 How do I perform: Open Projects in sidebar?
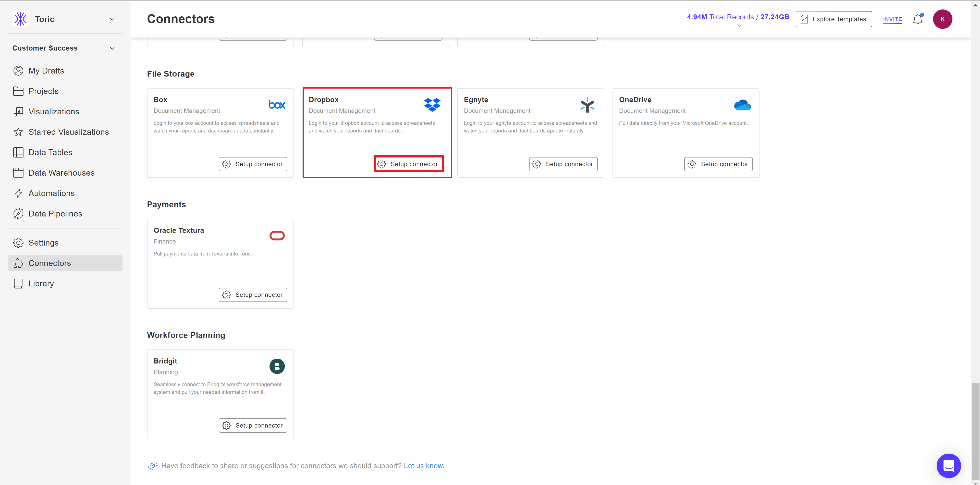65,91
